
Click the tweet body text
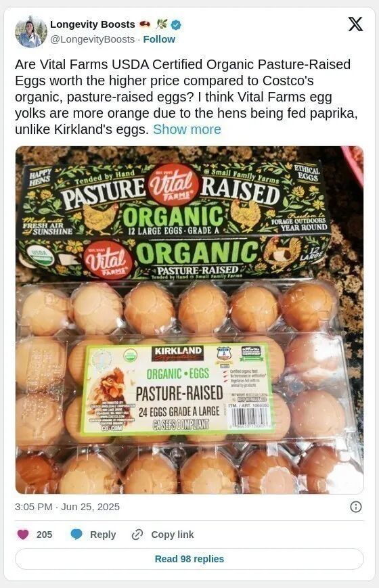pyautogui.click(x=187, y=97)
